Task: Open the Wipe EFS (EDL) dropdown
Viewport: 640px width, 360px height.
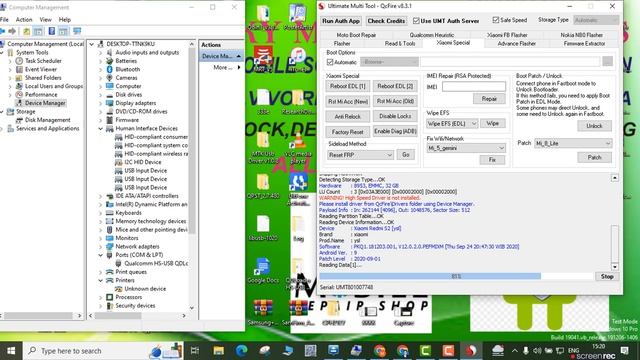Action: click(x=451, y=123)
